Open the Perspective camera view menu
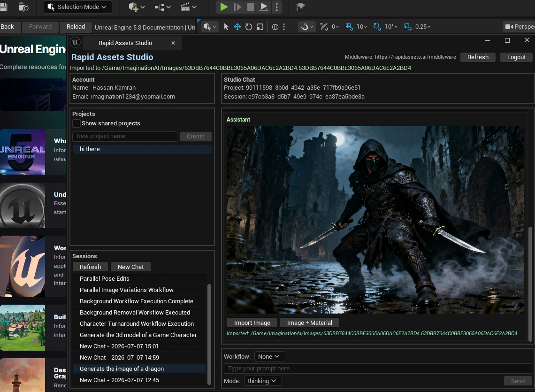 (519, 27)
